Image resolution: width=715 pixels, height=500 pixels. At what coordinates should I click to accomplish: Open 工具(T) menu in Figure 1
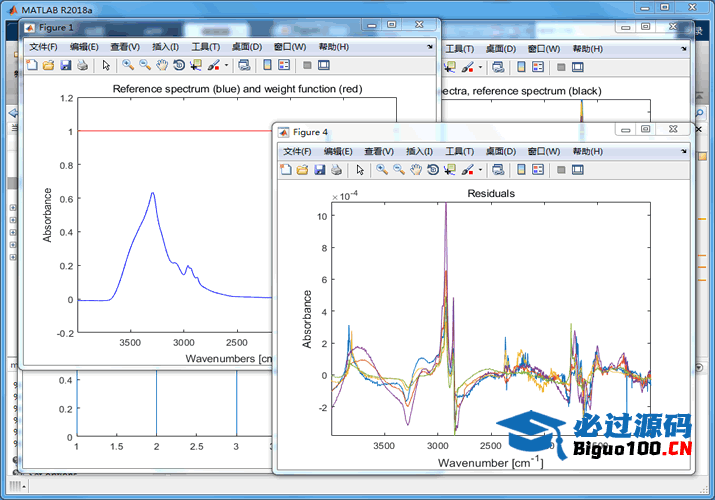205,47
